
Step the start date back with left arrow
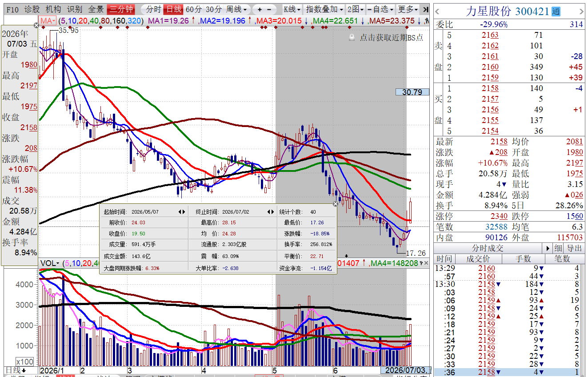[x=179, y=212]
